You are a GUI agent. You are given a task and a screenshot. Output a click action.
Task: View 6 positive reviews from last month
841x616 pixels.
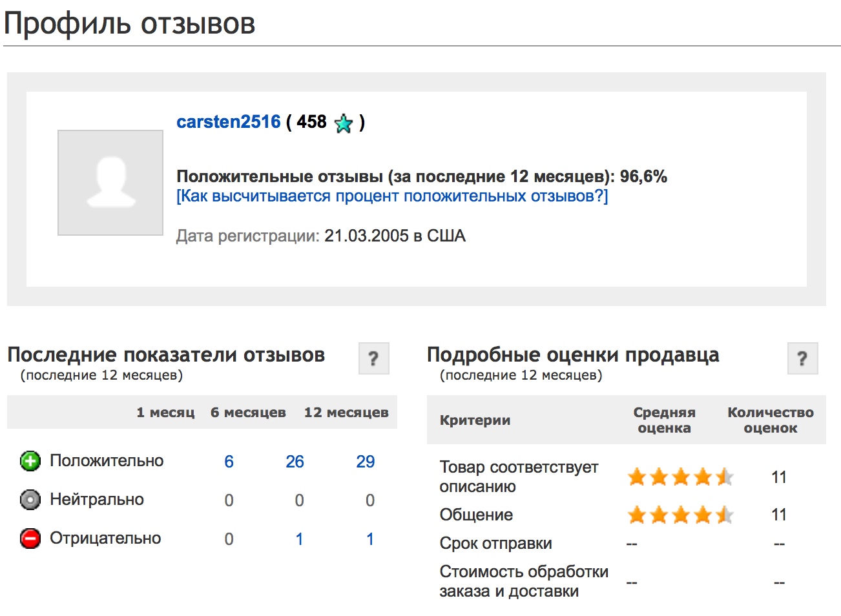tap(229, 462)
